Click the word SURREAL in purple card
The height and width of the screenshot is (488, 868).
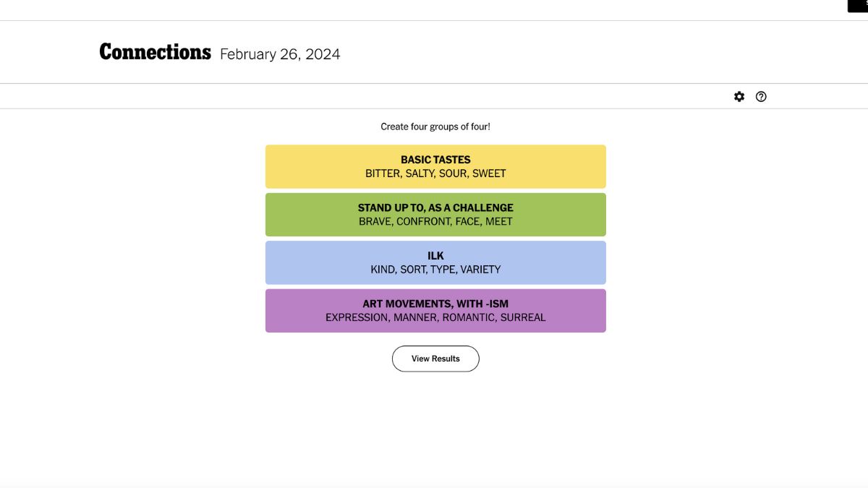point(523,317)
